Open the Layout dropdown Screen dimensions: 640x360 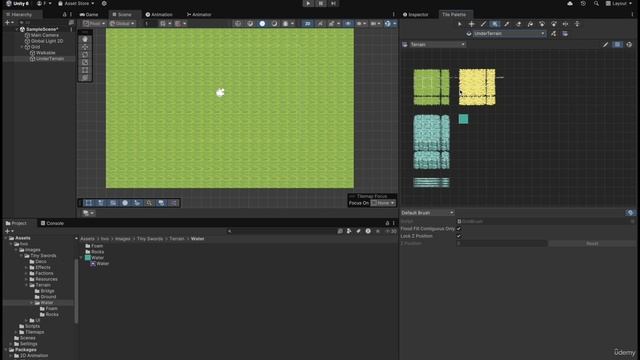pos(620,3)
